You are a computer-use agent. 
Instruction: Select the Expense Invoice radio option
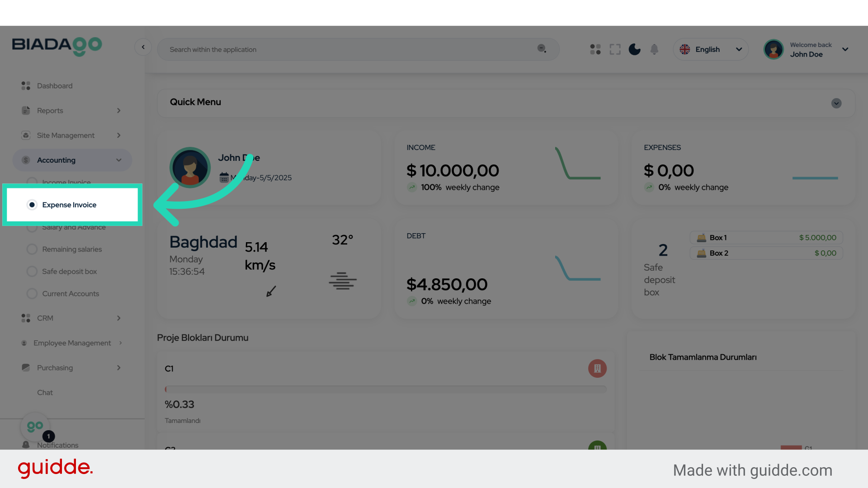(32, 205)
